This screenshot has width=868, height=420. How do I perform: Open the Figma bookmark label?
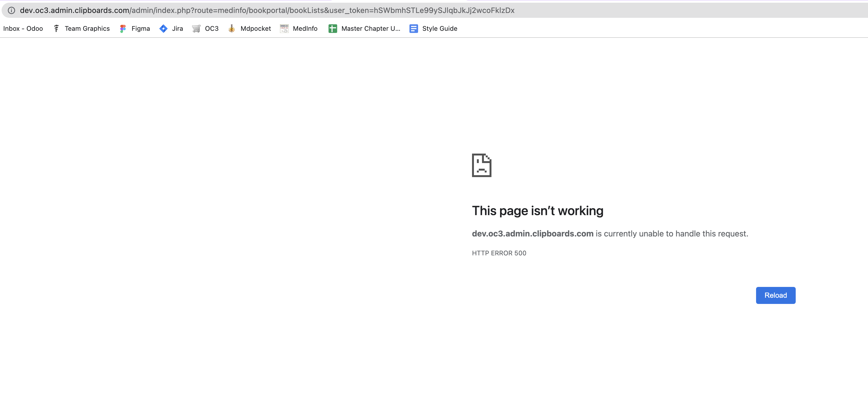[x=141, y=29]
